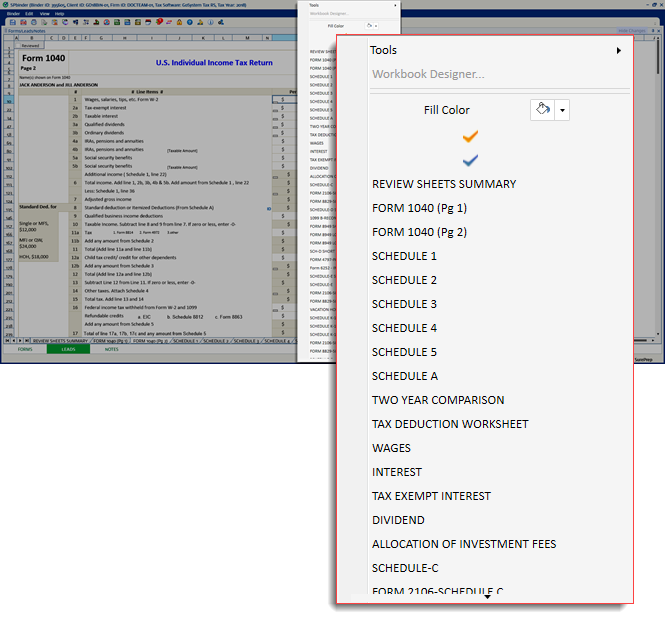Choose SCHEDULE A in enlarged menu
Viewport: 665px width, 619px height.
tap(405, 376)
